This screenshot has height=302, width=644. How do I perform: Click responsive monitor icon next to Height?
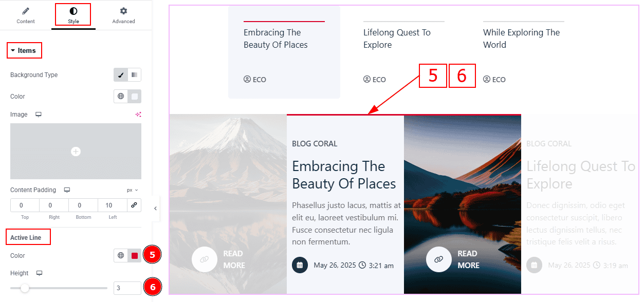click(x=40, y=273)
